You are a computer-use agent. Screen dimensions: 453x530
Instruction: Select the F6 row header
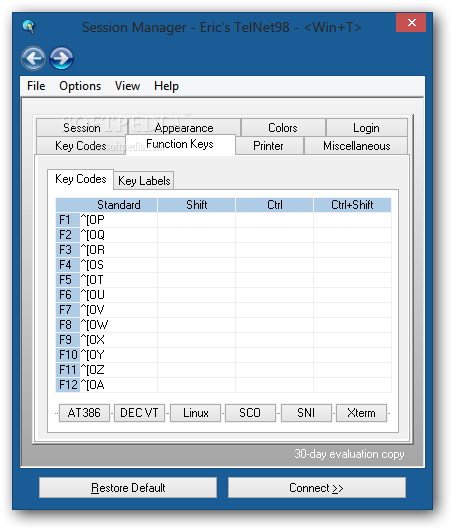pos(68,295)
